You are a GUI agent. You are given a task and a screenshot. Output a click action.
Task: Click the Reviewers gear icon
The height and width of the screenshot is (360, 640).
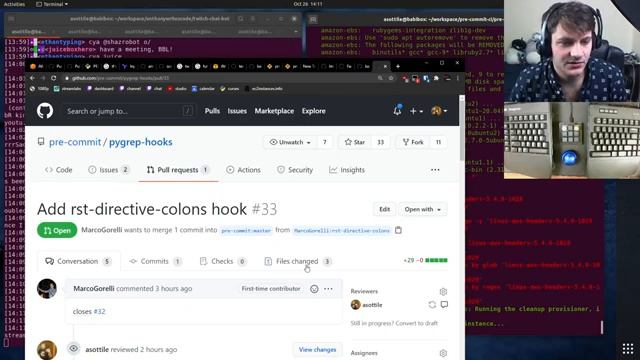443,291
